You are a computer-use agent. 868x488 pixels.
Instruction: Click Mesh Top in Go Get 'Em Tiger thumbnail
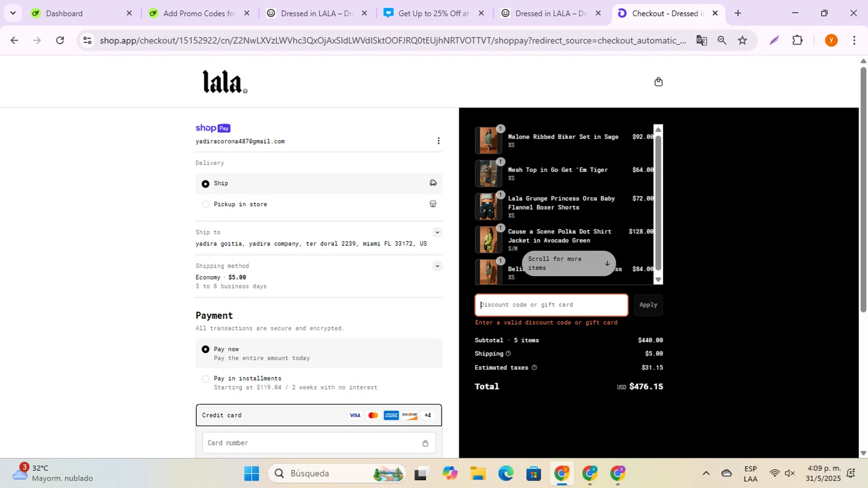(488, 173)
